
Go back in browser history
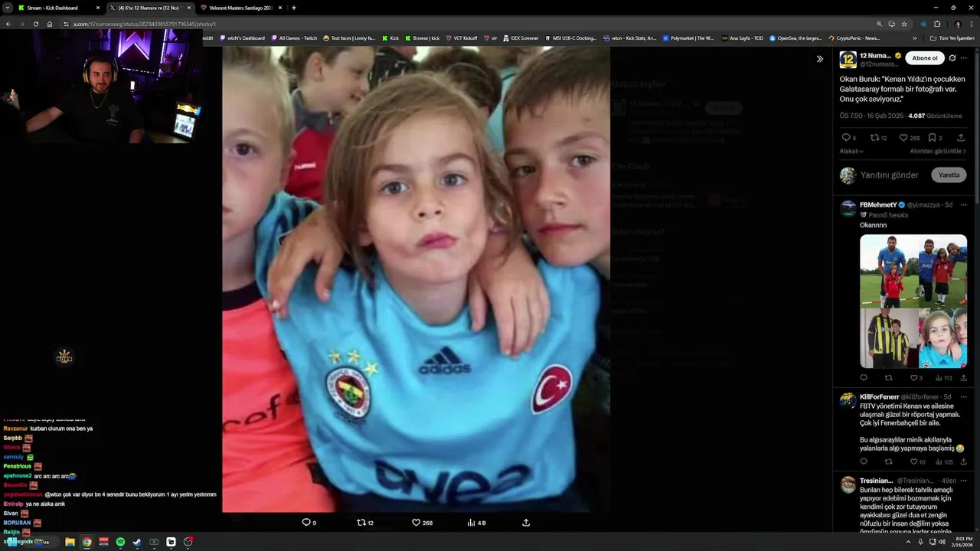[8, 24]
